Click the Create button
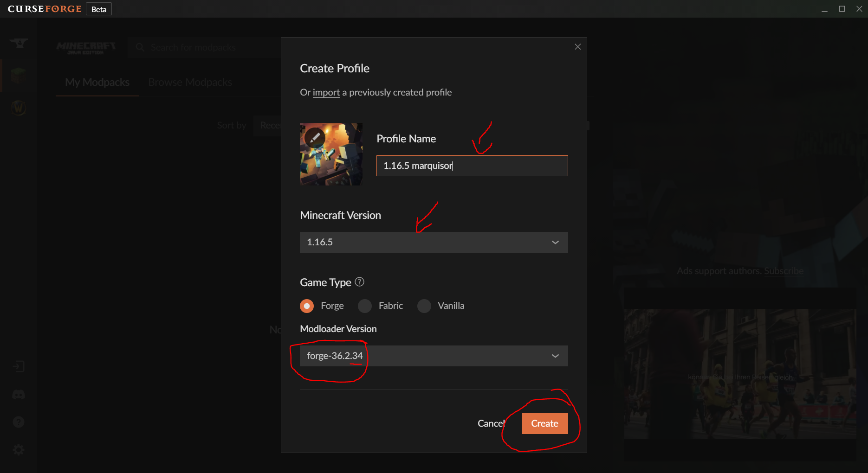The image size is (868, 473). pos(545,423)
